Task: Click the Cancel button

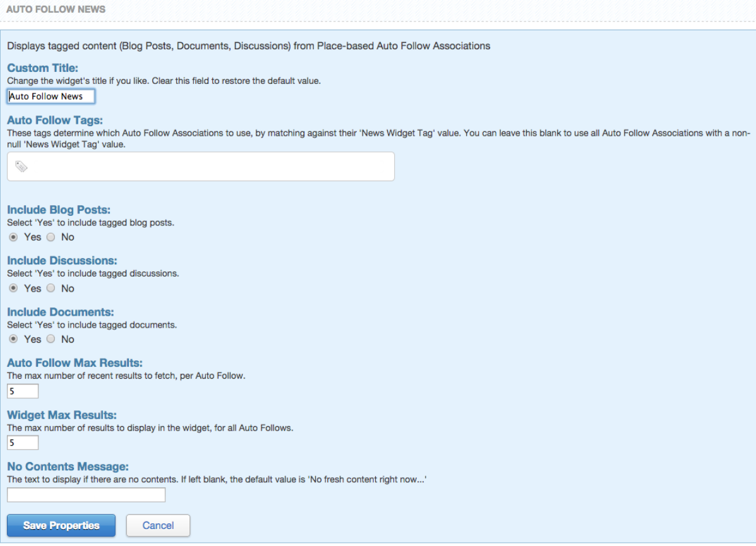Action: [158, 525]
